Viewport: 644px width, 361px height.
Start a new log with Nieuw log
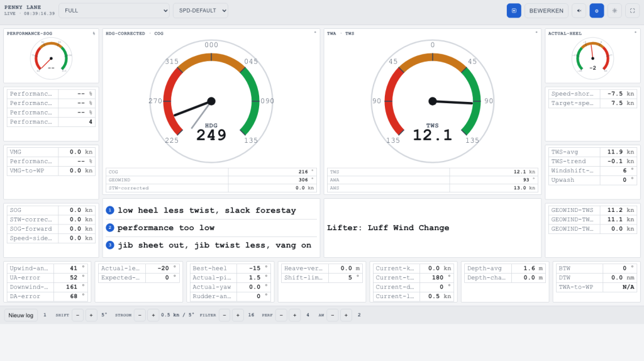click(21, 315)
